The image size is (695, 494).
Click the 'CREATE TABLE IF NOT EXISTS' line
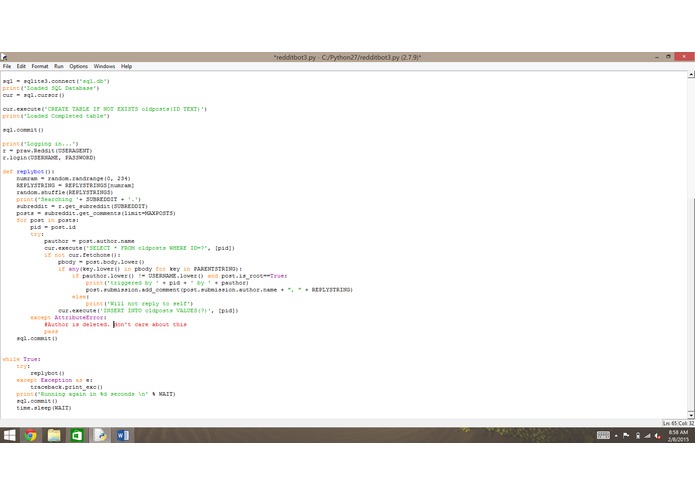tap(105, 109)
